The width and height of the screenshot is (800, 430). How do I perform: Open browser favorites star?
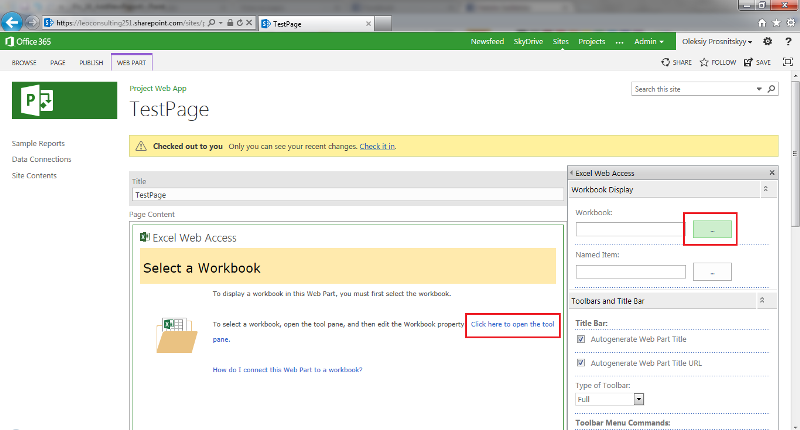pyautogui.click(x=776, y=22)
